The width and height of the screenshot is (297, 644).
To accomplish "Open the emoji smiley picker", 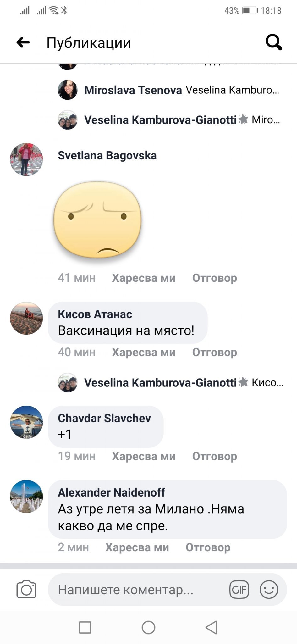I will pos(269,590).
